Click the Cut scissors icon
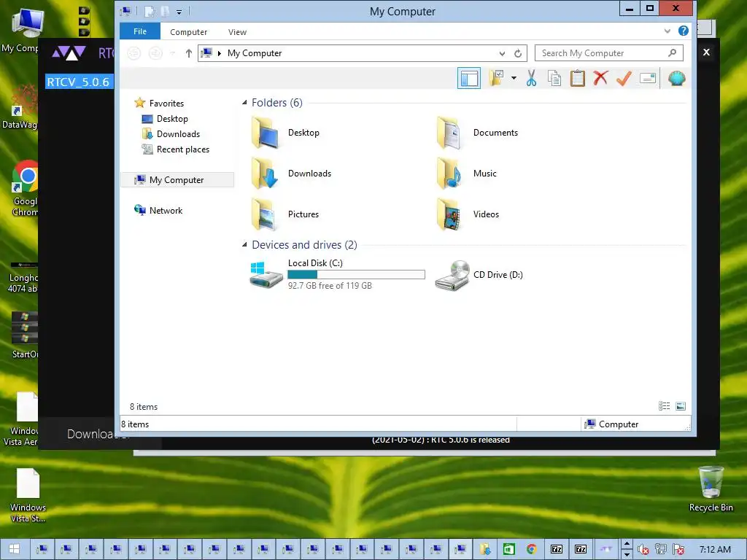This screenshot has height=560, width=747. point(531,78)
